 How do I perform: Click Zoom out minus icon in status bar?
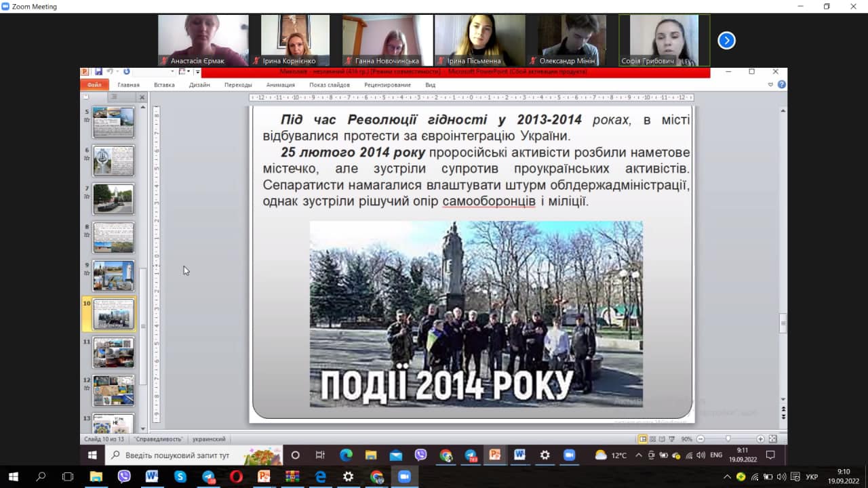pos(701,439)
